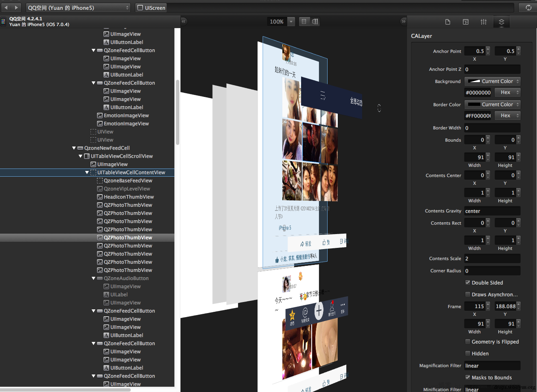Collapse the left outline panel with chevrons
Image resolution: width=537 pixels, height=392 pixels.
(184, 22)
